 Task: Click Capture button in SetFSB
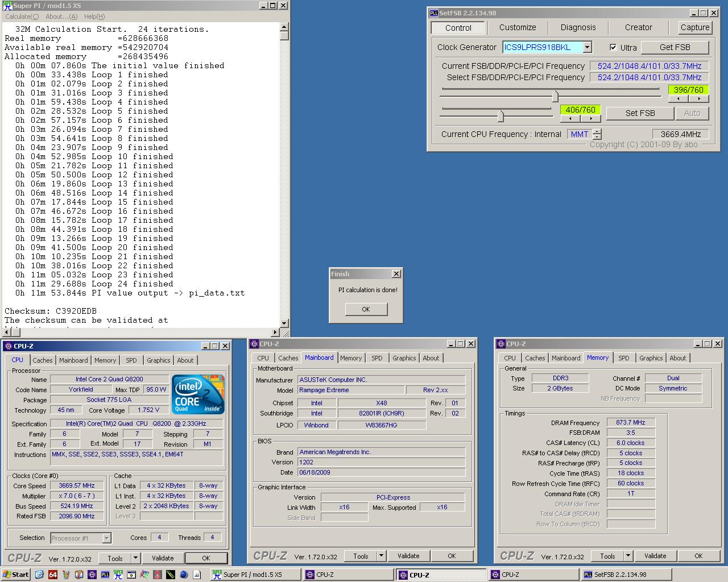[695, 27]
